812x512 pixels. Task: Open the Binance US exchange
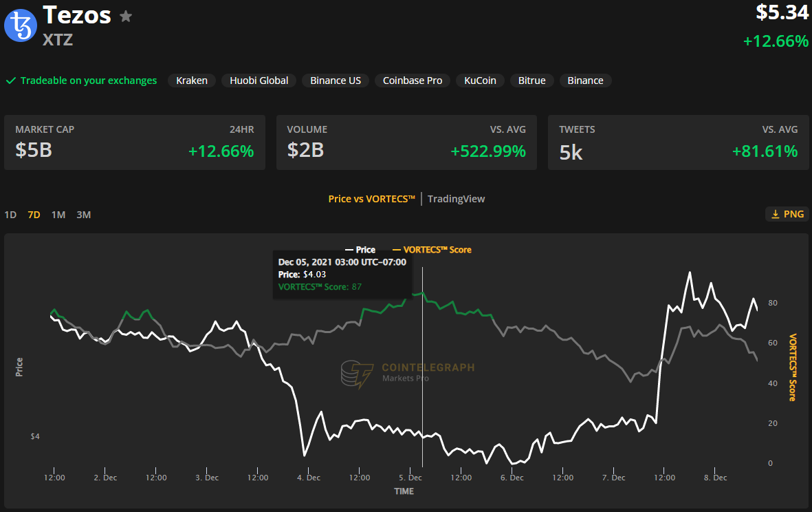point(335,81)
